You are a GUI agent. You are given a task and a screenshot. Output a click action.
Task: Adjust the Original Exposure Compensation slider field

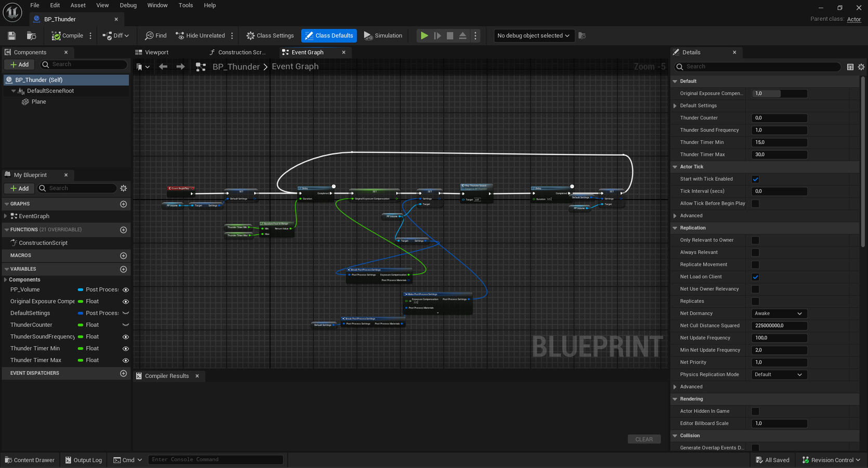pyautogui.click(x=779, y=94)
